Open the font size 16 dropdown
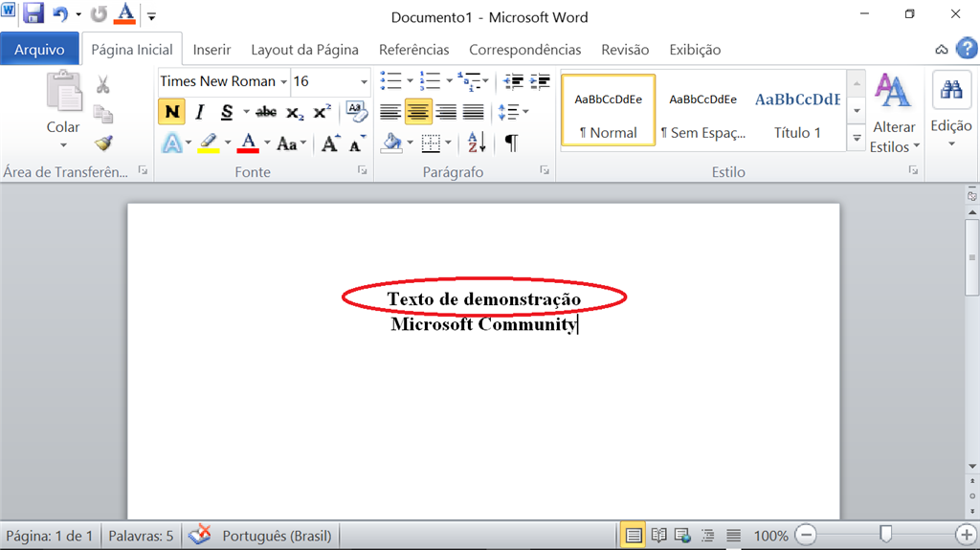980x550 pixels. (x=364, y=82)
